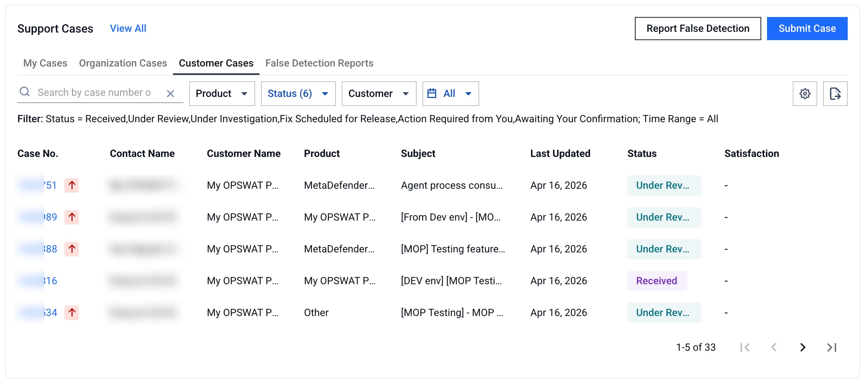Open the table settings gear icon
Screen dimensions: 868x384
[x=805, y=94]
